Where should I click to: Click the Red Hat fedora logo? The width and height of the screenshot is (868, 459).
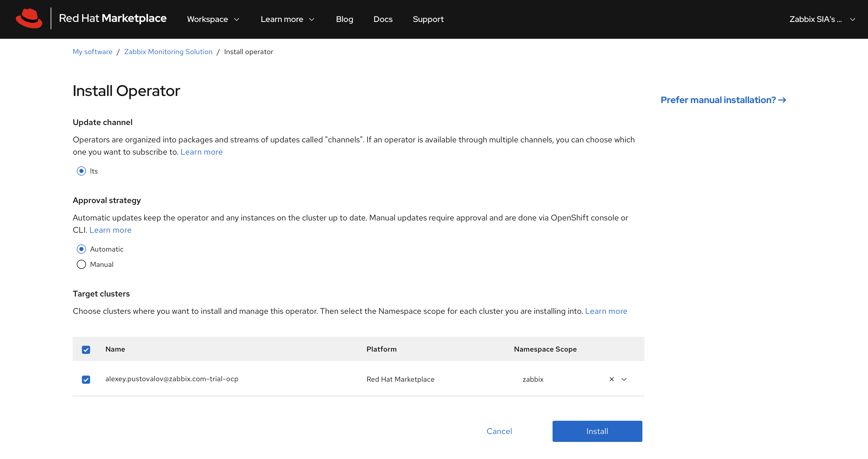[x=29, y=19]
